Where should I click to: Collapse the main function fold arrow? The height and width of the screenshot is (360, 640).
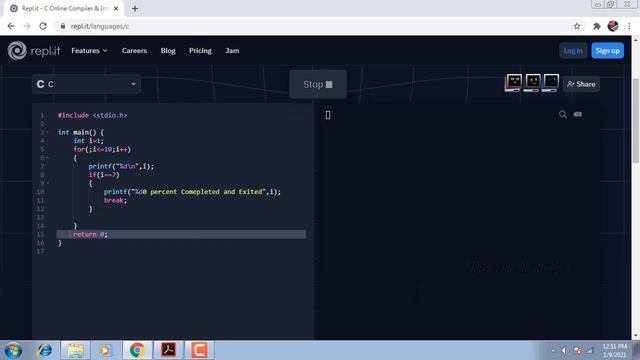[48, 132]
